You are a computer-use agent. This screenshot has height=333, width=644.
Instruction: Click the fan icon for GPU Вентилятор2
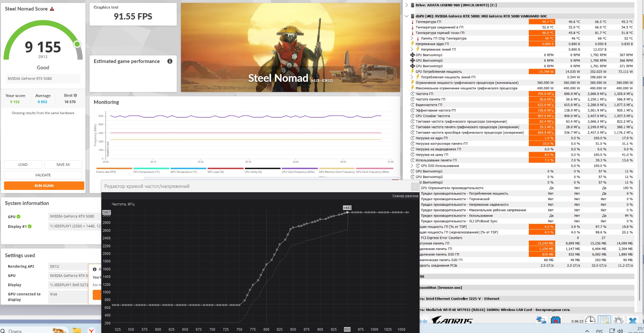tap(412, 61)
